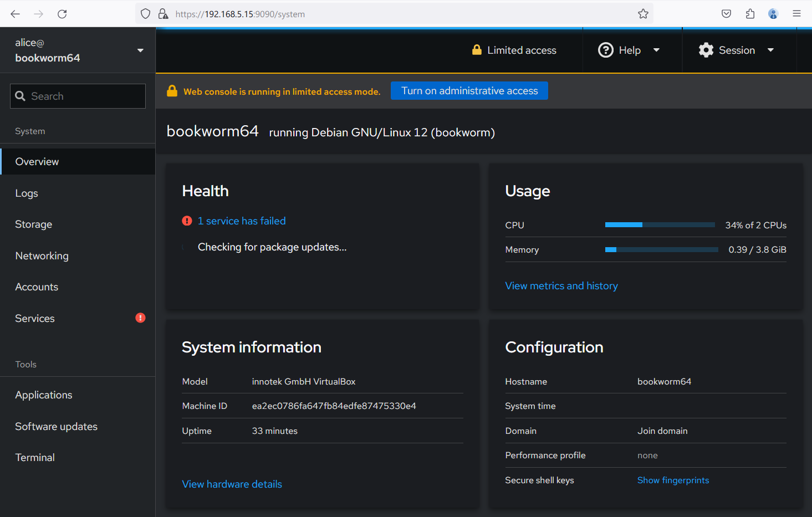This screenshot has width=812, height=517.
Task: Click 'running Debian GNU/Linux 12 (bookworm)' text
Action: click(x=382, y=132)
